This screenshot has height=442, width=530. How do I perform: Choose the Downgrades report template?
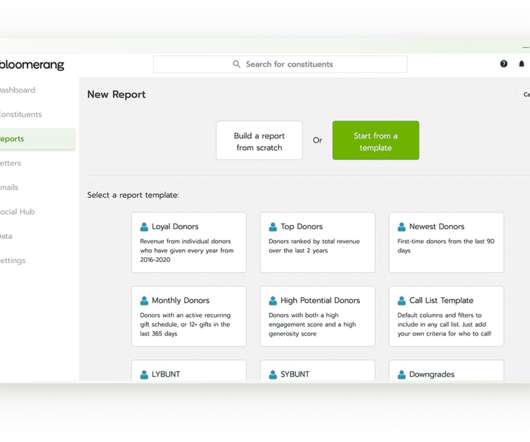pyautogui.click(x=446, y=372)
